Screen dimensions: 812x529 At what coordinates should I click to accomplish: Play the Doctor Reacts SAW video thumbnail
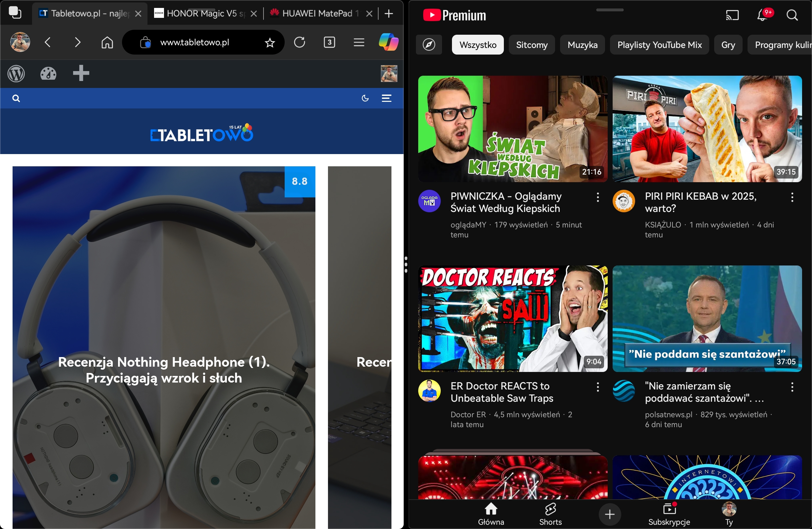(x=513, y=319)
